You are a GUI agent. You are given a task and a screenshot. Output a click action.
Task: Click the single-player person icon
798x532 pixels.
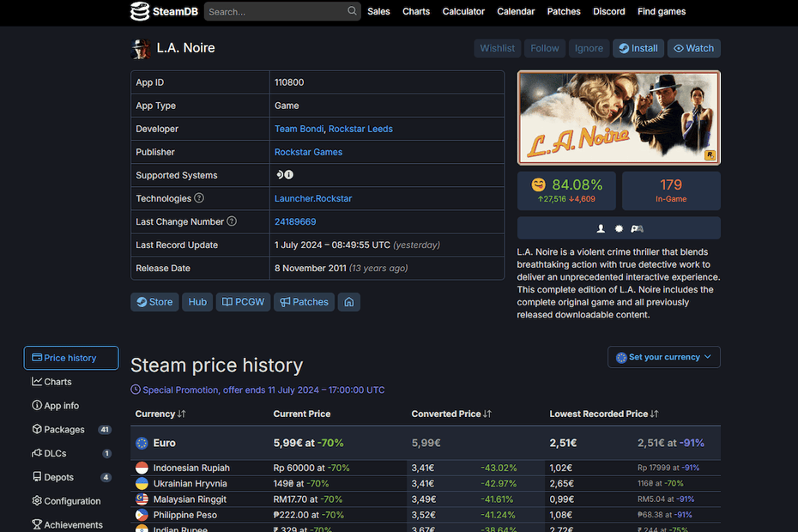coord(601,228)
